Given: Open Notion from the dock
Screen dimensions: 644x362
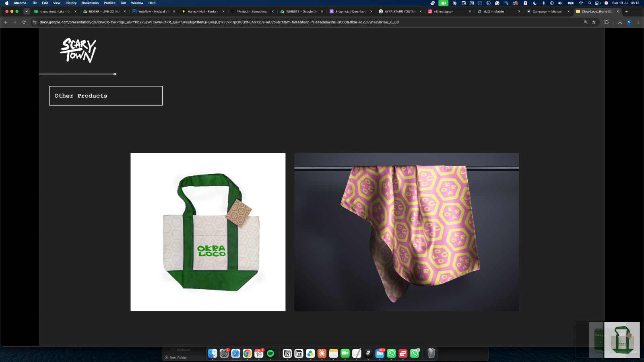Looking at the screenshot, I should [x=287, y=353].
